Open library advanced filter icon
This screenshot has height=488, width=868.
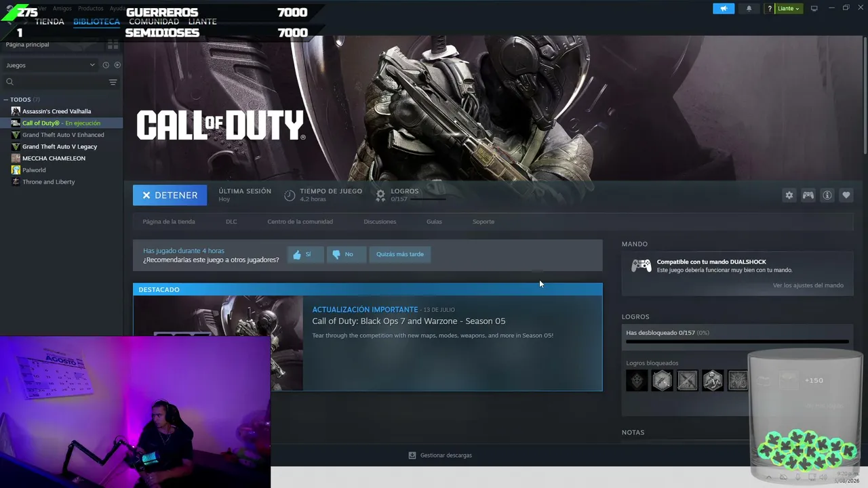click(x=113, y=82)
